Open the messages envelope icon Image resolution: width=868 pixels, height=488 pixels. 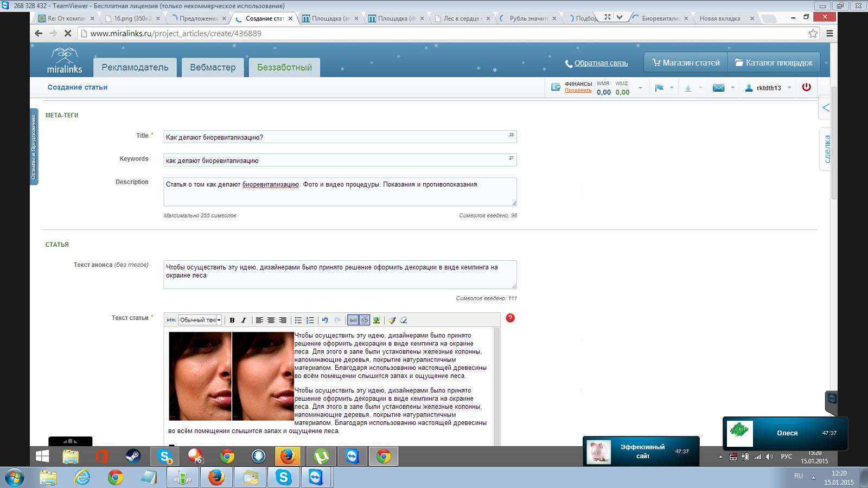pyautogui.click(x=718, y=88)
